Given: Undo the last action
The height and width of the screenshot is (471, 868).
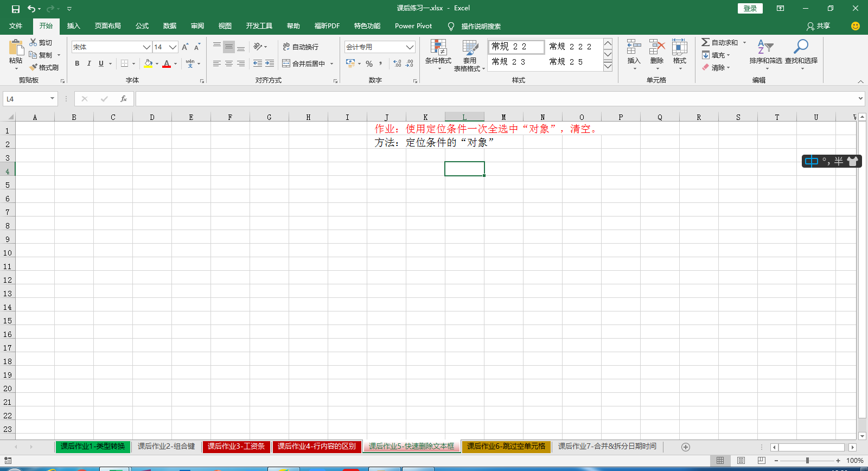Looking at the screenshot, I should (x=31, y=9).
